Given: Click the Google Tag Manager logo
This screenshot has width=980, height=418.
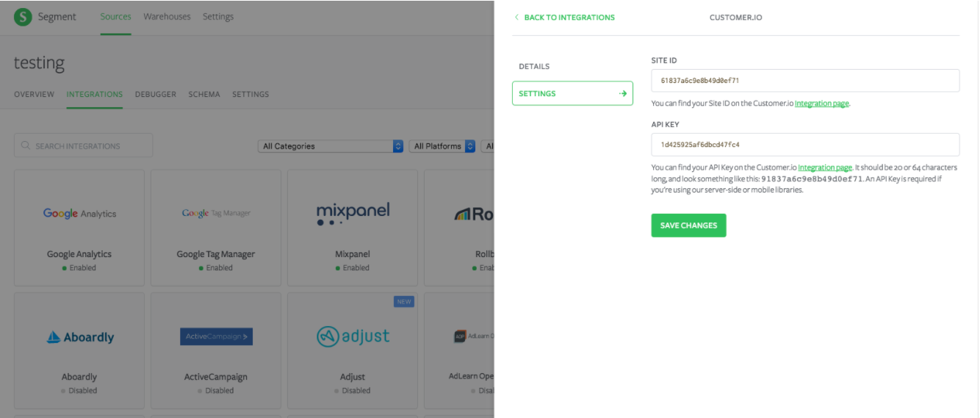Looking at the screenshot, I should click(x=216, y=213).
